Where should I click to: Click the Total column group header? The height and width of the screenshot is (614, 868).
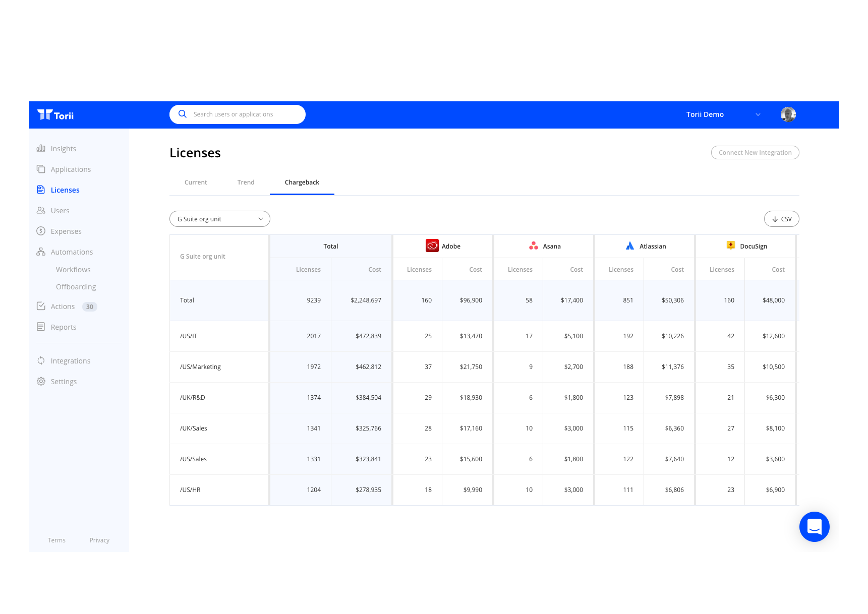tap(331, 246)
